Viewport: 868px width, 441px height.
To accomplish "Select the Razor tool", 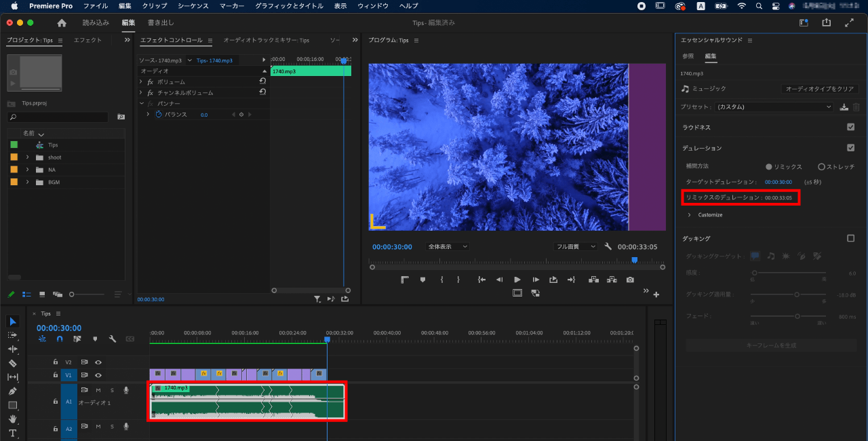I will pos(13,363).
